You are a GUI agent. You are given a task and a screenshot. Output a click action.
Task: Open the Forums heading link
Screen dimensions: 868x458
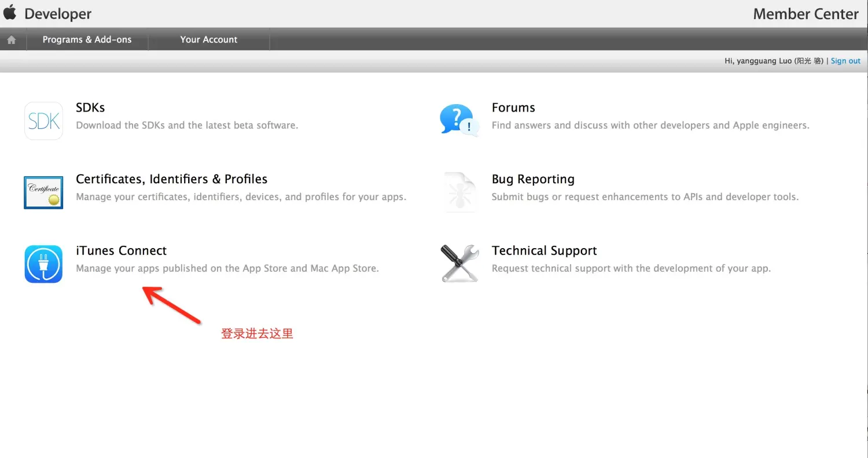(x=513, y=108)
